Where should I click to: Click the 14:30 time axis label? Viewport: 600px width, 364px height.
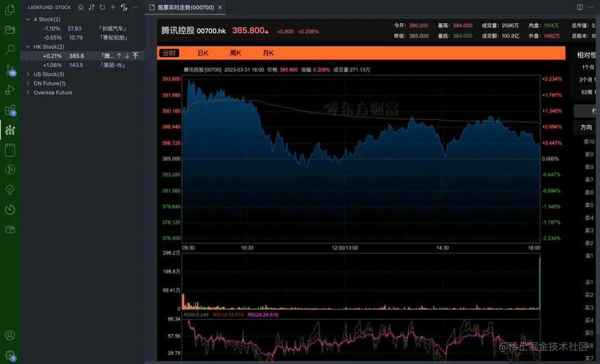(443, 248)
